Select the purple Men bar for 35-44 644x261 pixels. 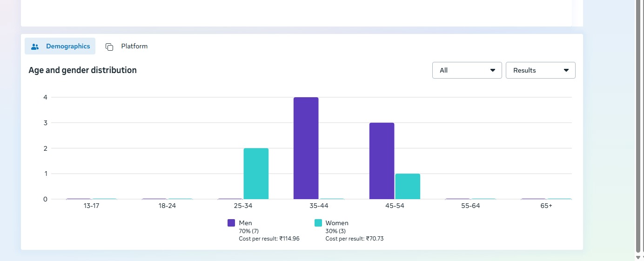point(306,148)
